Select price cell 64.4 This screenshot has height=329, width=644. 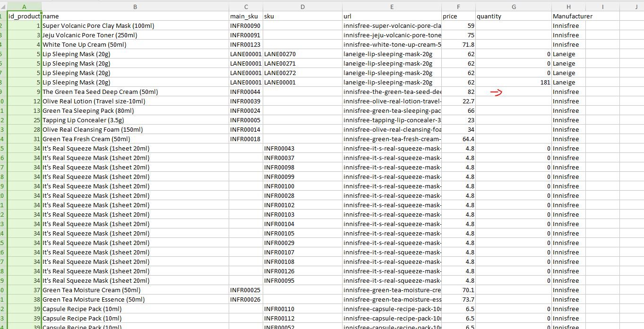coord(459,139)
